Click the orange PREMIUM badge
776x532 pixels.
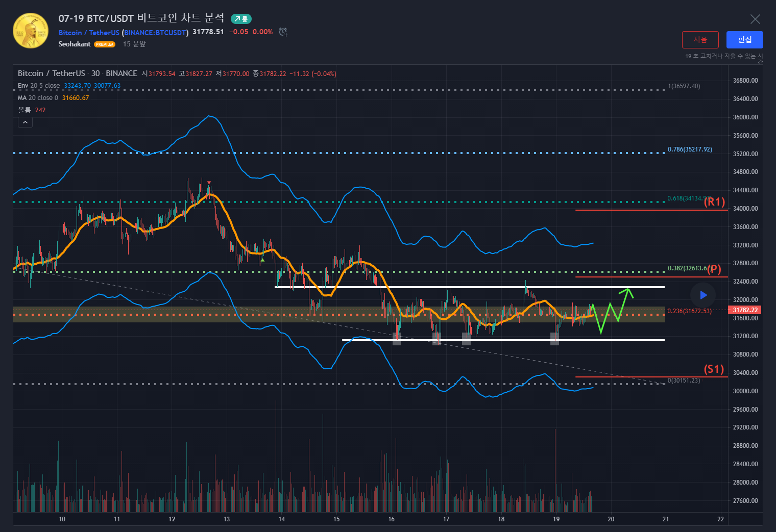105,44
